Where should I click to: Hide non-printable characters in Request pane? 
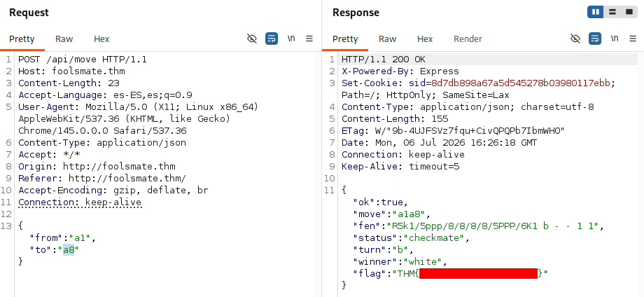(x=252, y=39)
